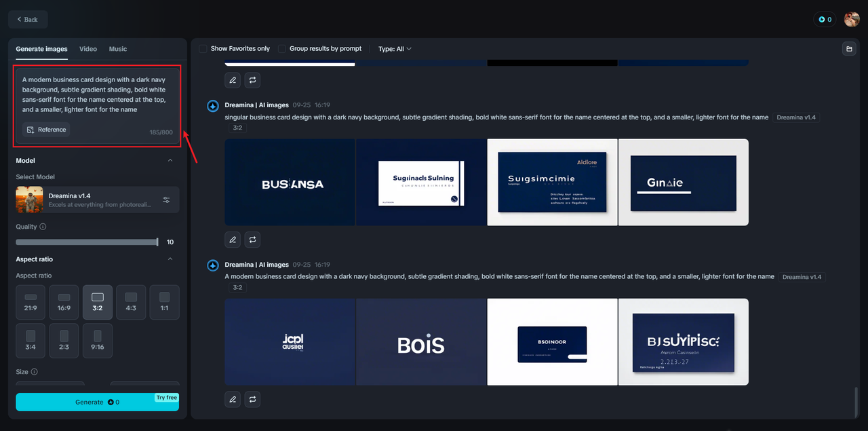Select the 21:9 aspect ratio
The image size is (868, 431).
coord(31,302)
